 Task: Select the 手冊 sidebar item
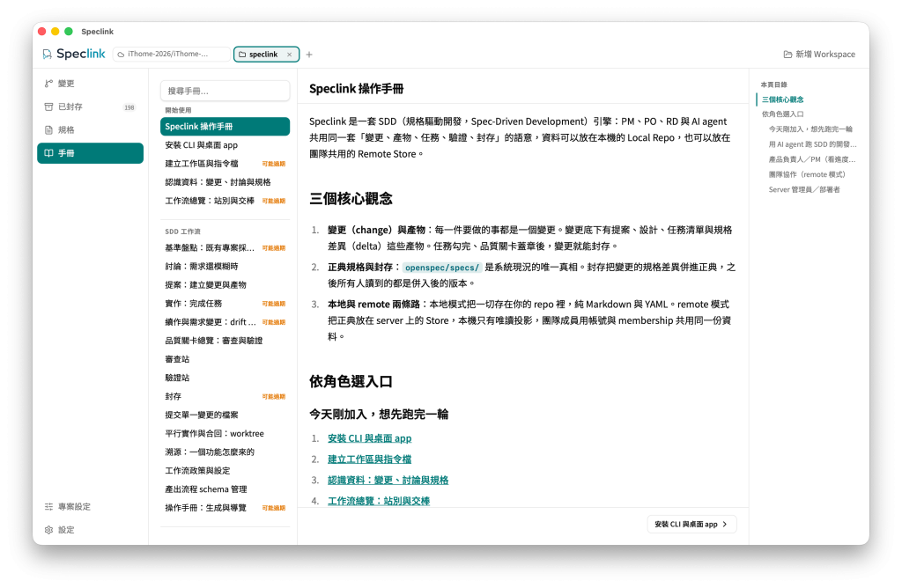tap(91, 153)
